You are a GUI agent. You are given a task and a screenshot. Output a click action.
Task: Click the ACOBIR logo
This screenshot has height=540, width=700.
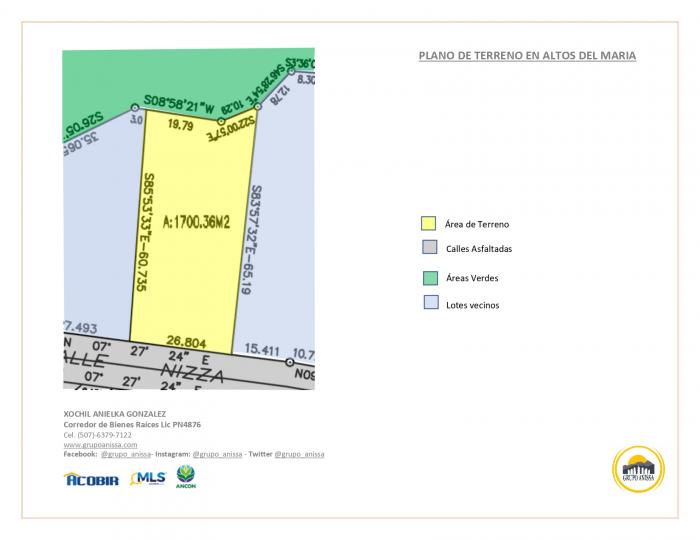(x=91, y=480)
